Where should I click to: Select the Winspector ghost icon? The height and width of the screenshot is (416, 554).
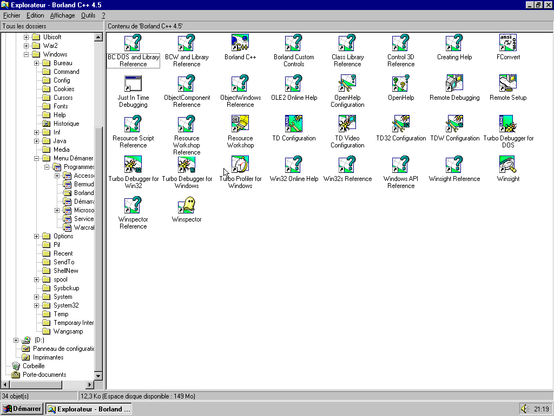187,205
